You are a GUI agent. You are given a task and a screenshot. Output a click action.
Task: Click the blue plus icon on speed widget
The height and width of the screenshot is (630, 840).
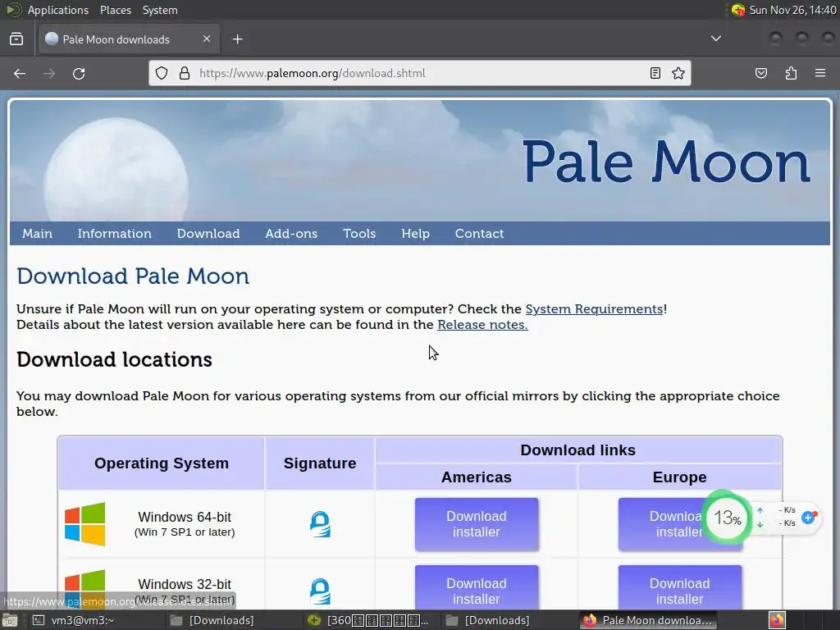(x=808, y=517)
